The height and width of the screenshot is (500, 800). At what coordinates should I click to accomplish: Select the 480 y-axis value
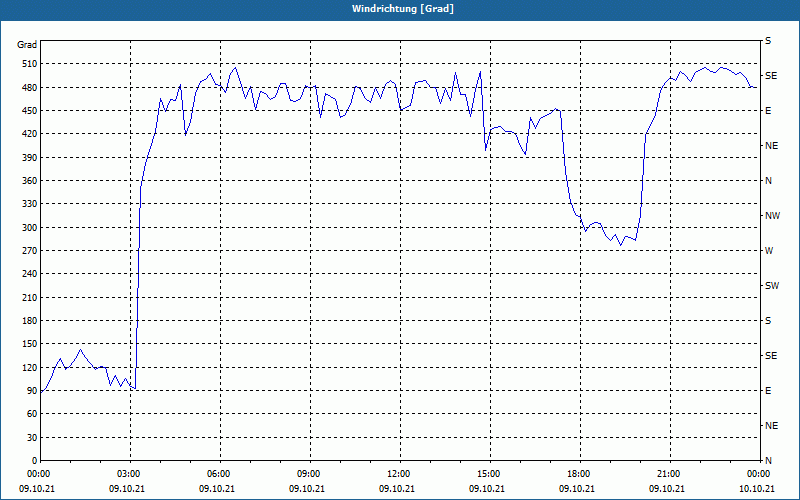coord(30,88)
